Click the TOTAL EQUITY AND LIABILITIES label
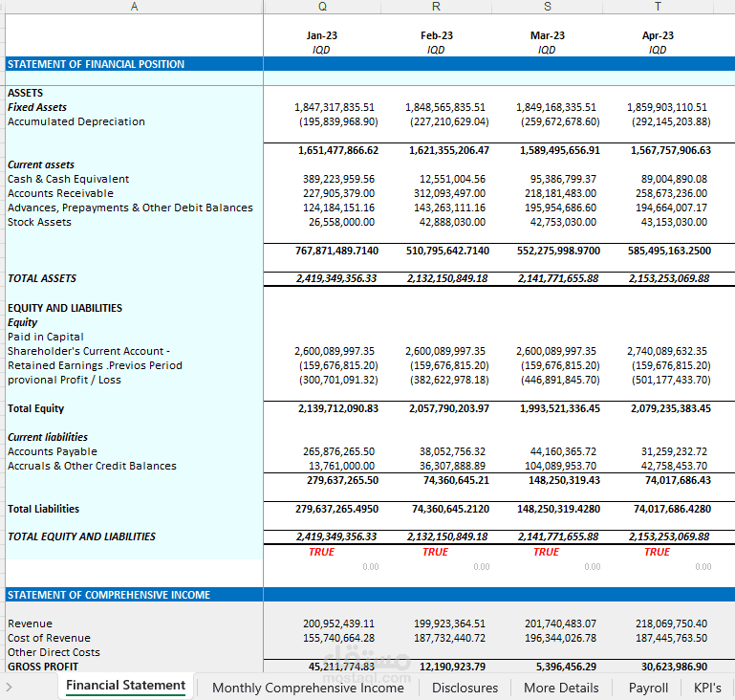Viewport: 735px width, 700px height. coord(81,536)
